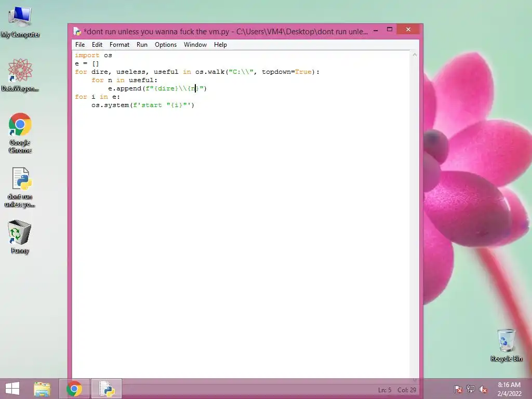Viewport: 532px width, 399px height.
Task: Click the Python icon in the title bar
Action: (77, 32)
